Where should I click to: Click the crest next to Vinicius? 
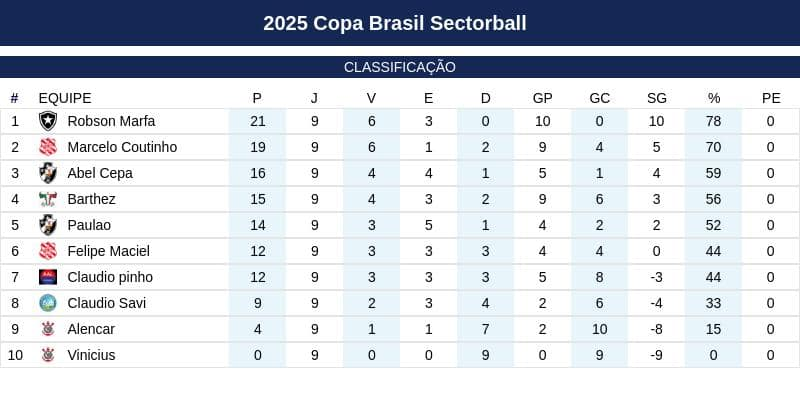tap(48, 355)
